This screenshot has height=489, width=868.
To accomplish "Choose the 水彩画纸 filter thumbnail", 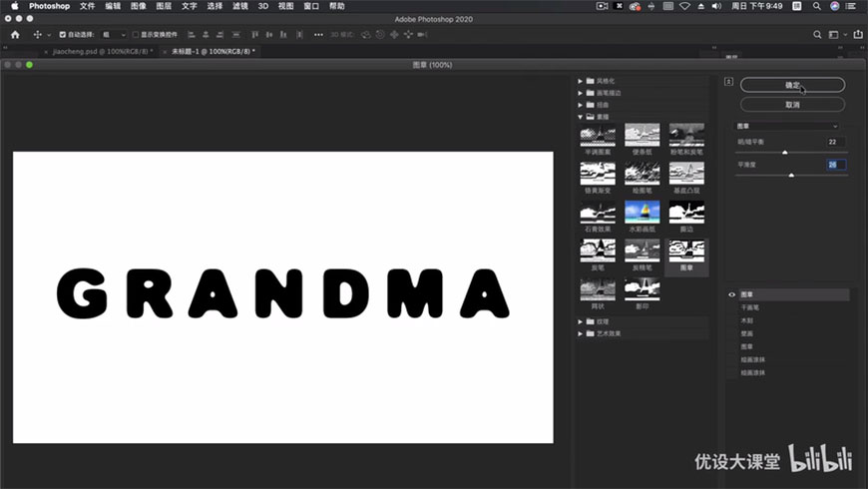I will click(642, 212).
